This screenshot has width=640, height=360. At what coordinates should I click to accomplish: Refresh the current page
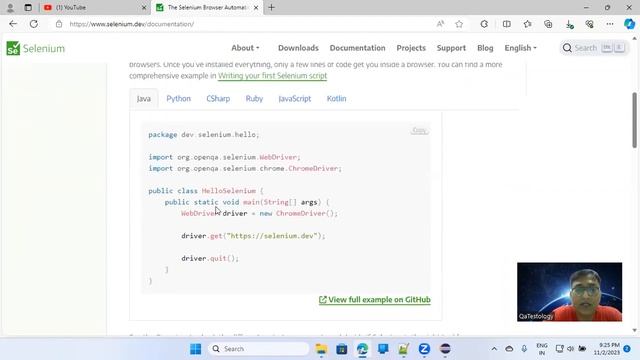pos(34,24)
